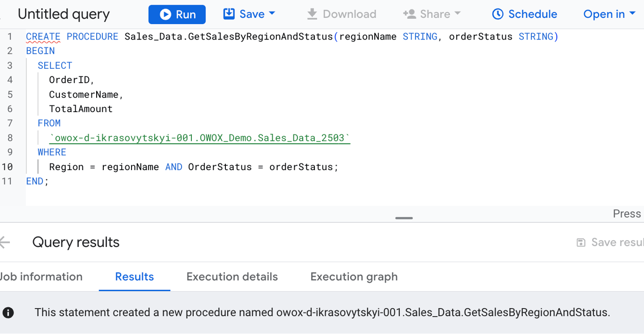Switch to the Results tab

134,277
